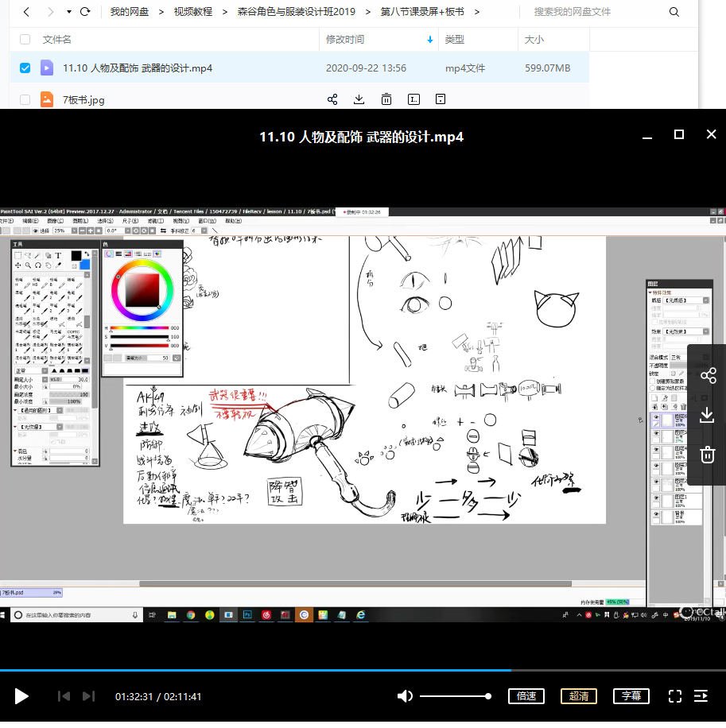Uncheck the checkbox next to the mp4 file
Screen dimensions: 726x728
pyautogui.click(x=25, y=68)
